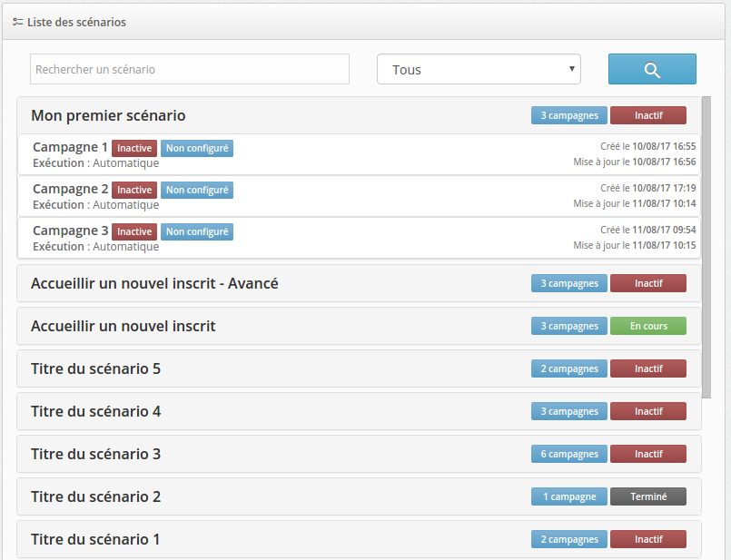Expand the Titre du scénario 5 row
The width and height of the screenshot is (731, 560).
[x=96, y=368]
